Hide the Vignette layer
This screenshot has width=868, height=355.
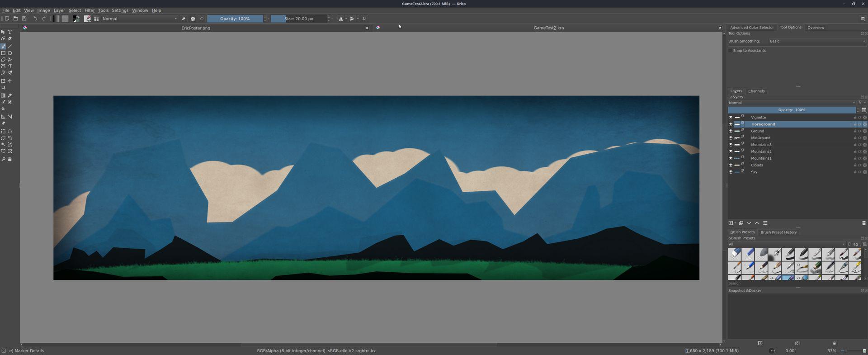tap(731, 118)
